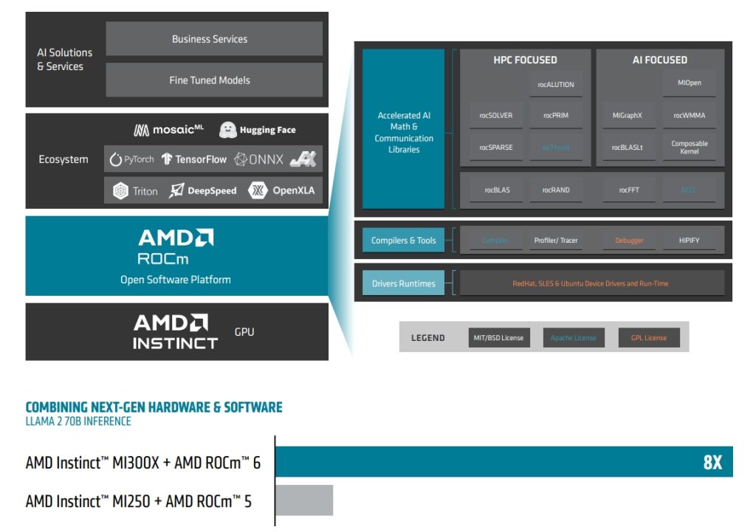Click the OpenXLA logo icon

pos(258,191)
